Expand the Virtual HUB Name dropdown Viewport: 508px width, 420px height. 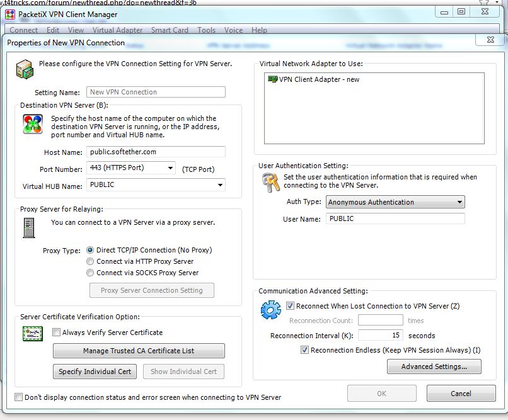tap(220, 185)
